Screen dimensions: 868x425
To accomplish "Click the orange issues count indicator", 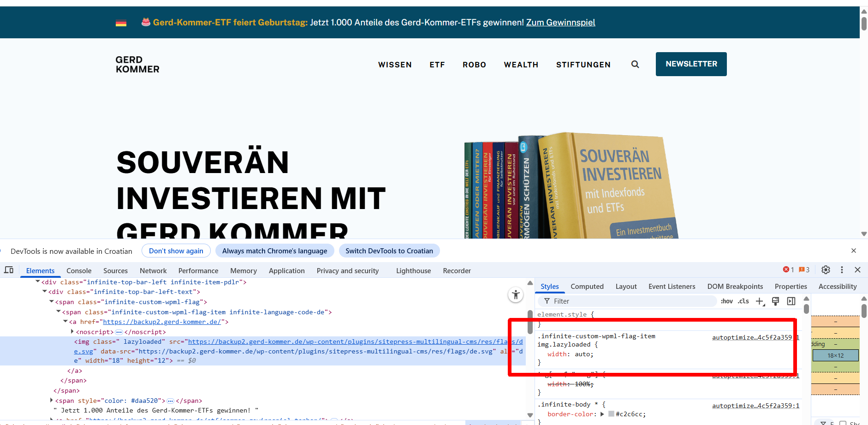I will (804, 270).
